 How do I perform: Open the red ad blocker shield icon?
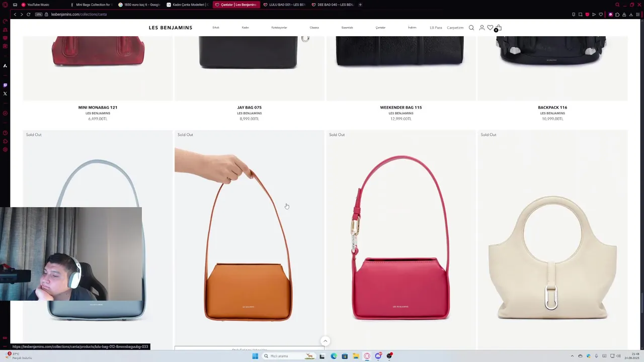point(587,15)
